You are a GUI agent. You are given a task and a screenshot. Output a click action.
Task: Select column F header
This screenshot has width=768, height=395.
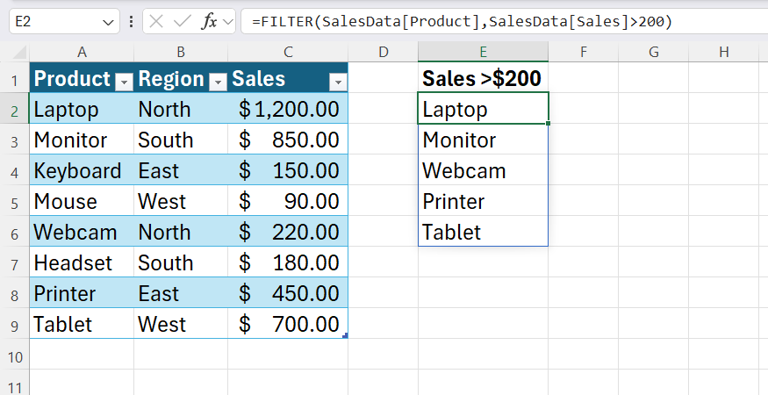click(583, 52)
